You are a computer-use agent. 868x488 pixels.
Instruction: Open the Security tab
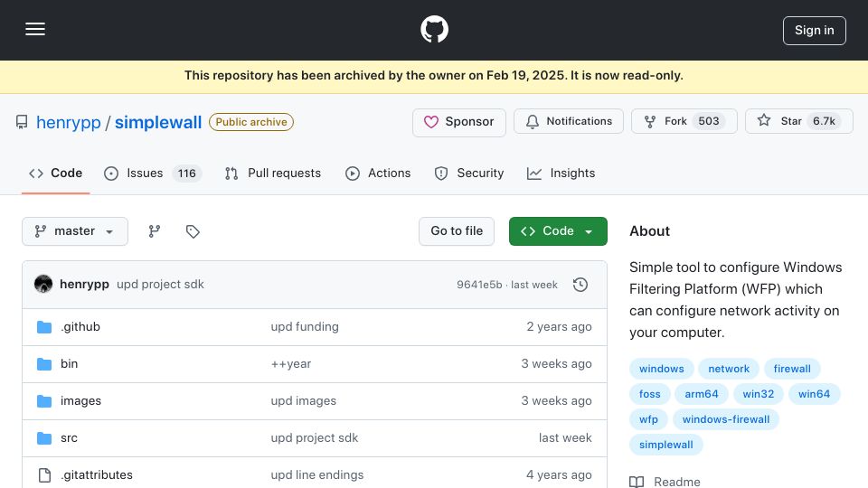point(469,174)
